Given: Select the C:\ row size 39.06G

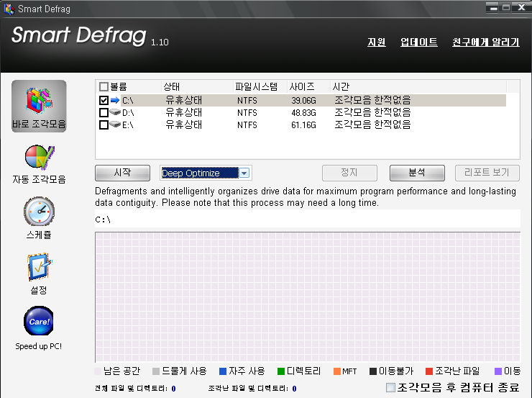Looking at the screenshot, I should click(303, 101).
